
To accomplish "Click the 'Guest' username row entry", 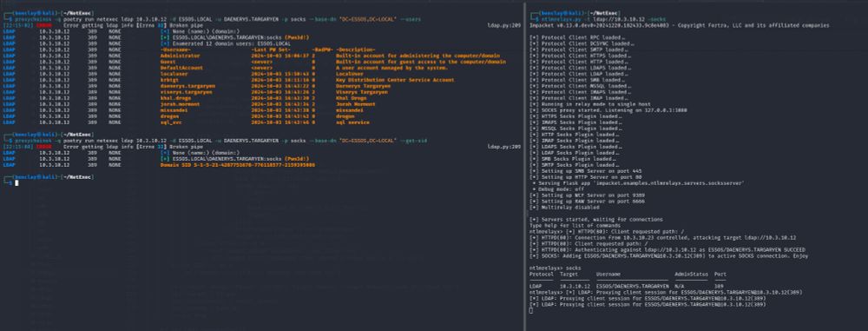I will coord(167,62).
